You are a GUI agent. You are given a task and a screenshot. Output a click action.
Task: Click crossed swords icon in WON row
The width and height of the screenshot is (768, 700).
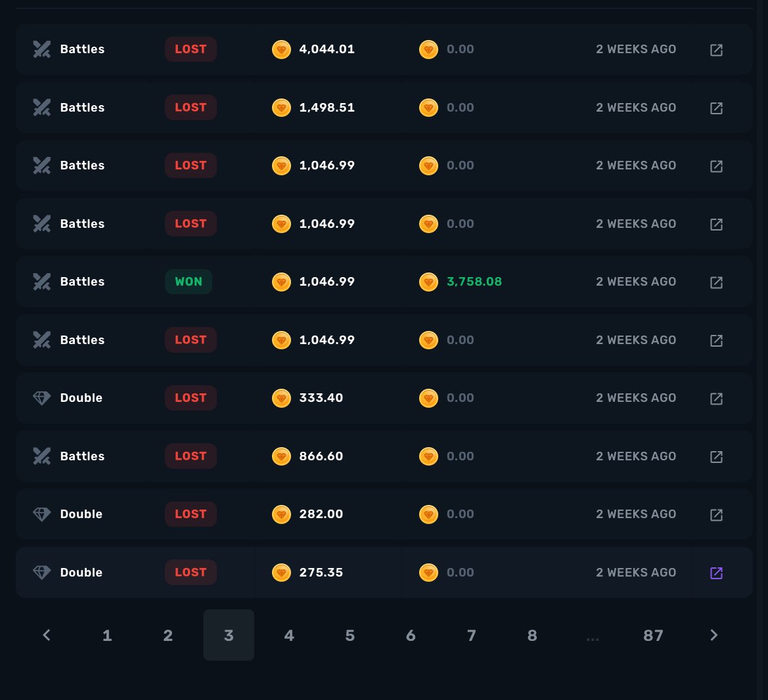point(41,282)
